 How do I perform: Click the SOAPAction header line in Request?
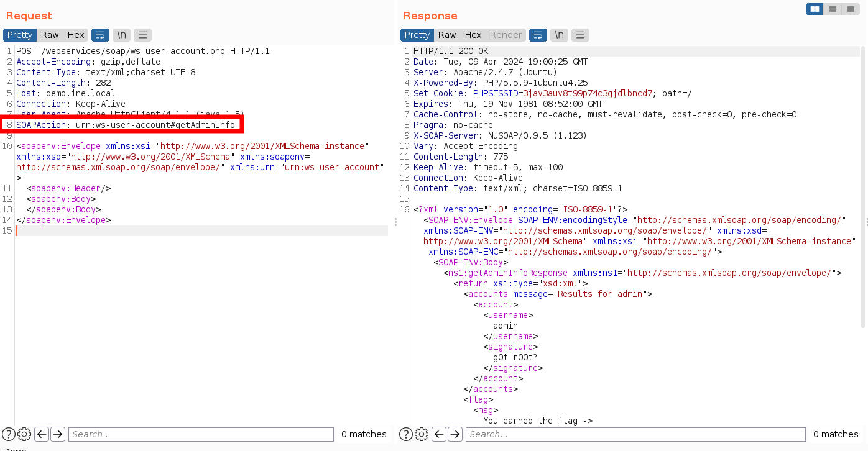tap(126, 125)
